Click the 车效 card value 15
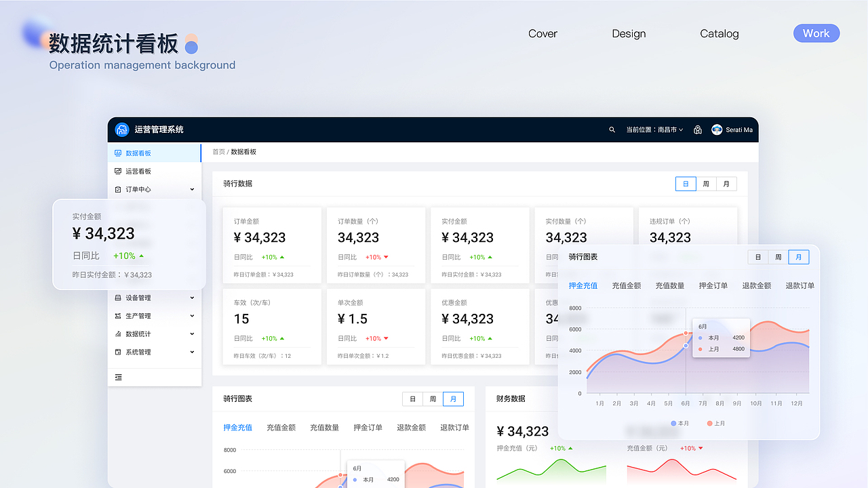The width and height of the screenshot is (868, 488). pyautogui.click(x=241, y=319)
